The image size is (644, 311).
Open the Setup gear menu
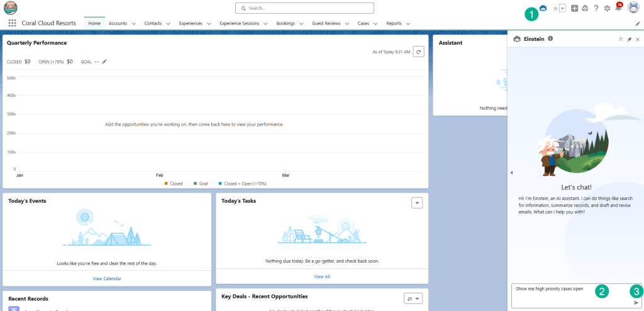point(607,8)
